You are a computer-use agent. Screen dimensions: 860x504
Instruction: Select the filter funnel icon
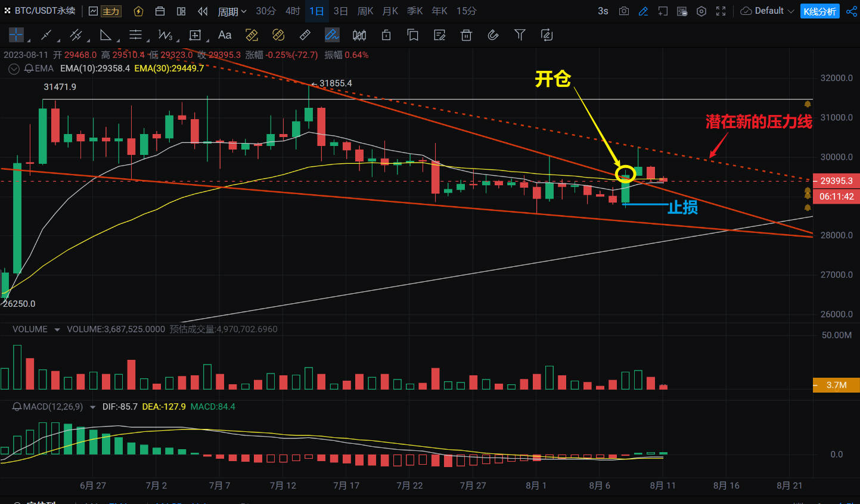(x=520, y=35)
